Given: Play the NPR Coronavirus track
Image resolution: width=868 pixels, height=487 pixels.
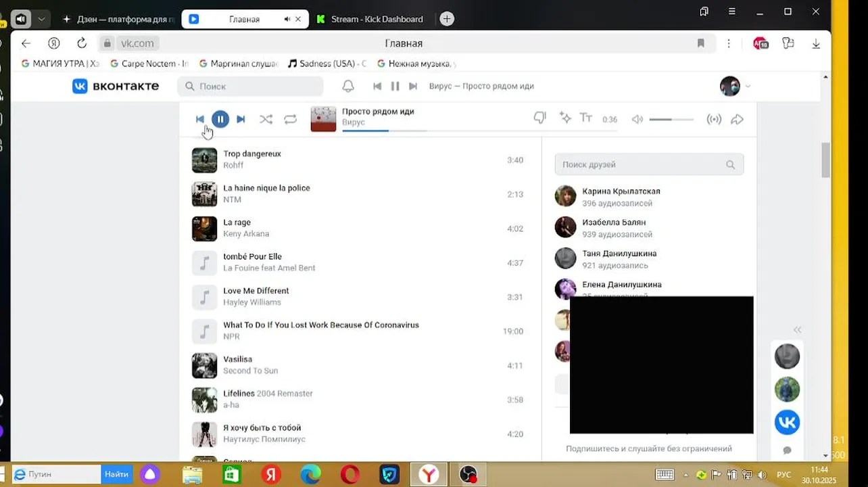Looking at the screenshot, I should tap(358, 331).
